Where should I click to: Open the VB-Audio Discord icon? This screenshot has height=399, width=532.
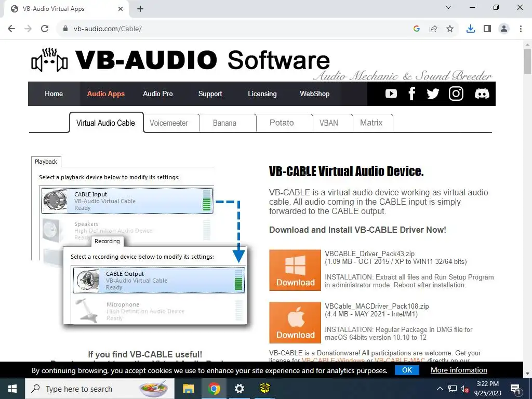(x=482, y=94)
